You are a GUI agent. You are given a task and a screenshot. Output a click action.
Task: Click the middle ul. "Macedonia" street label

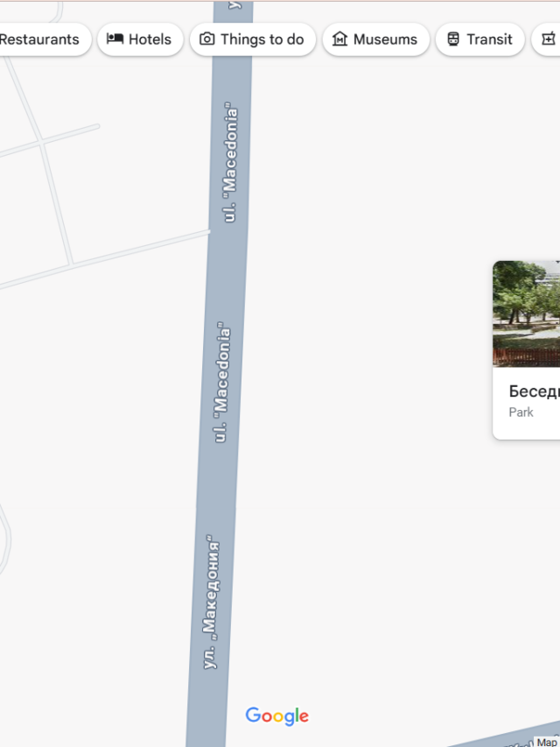222,383
